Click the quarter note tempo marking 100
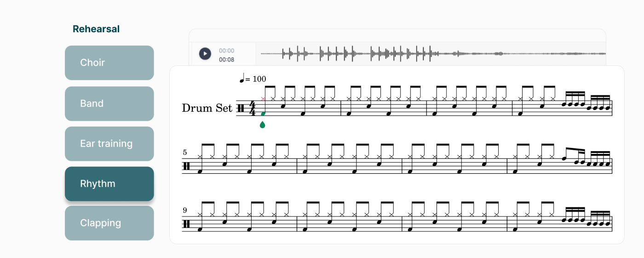 pos(253,79)
